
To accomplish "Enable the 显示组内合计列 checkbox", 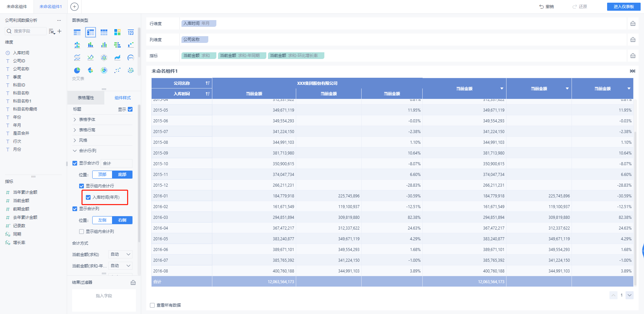I will click(82, 232).
